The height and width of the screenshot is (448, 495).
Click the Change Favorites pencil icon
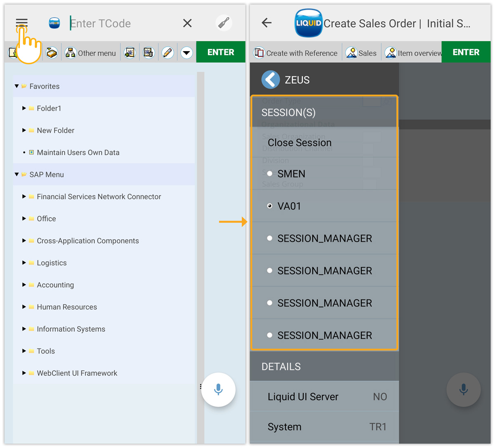pos(167,52)
